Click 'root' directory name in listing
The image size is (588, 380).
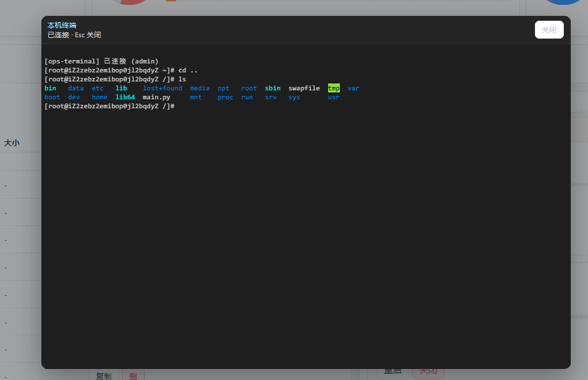[x=249, y=88]
